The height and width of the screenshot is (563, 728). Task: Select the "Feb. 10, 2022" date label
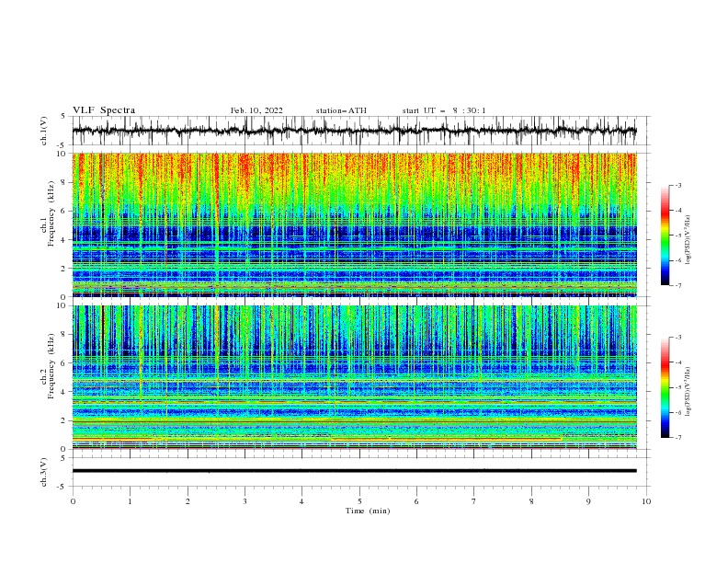pyautogui.click(x=256, y=110)
